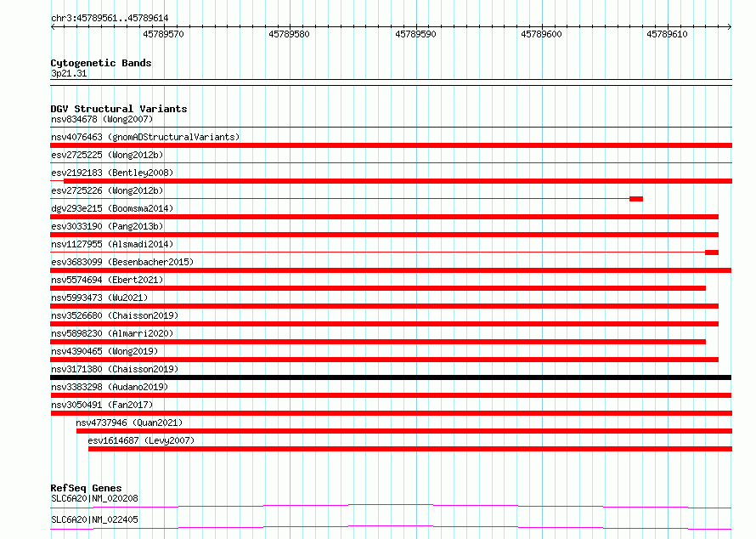Select nsv5574694 (Ebert2021) label

107,280
